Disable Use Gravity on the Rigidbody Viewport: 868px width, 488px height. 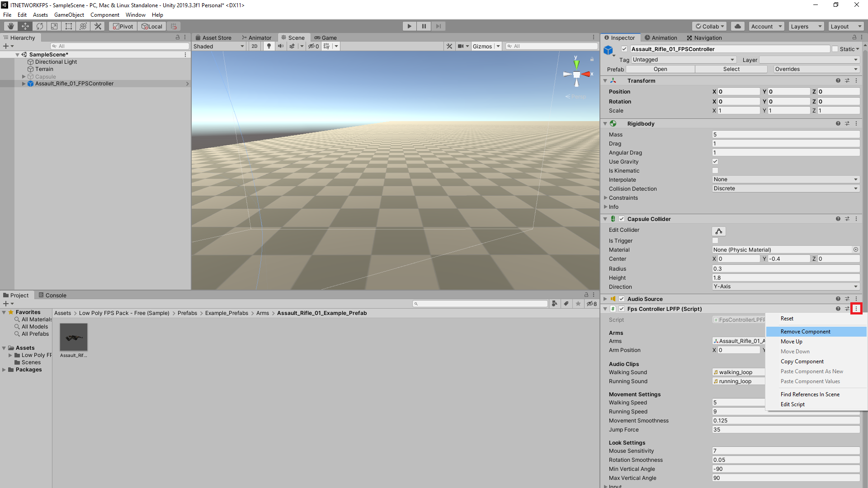point(715,161)
